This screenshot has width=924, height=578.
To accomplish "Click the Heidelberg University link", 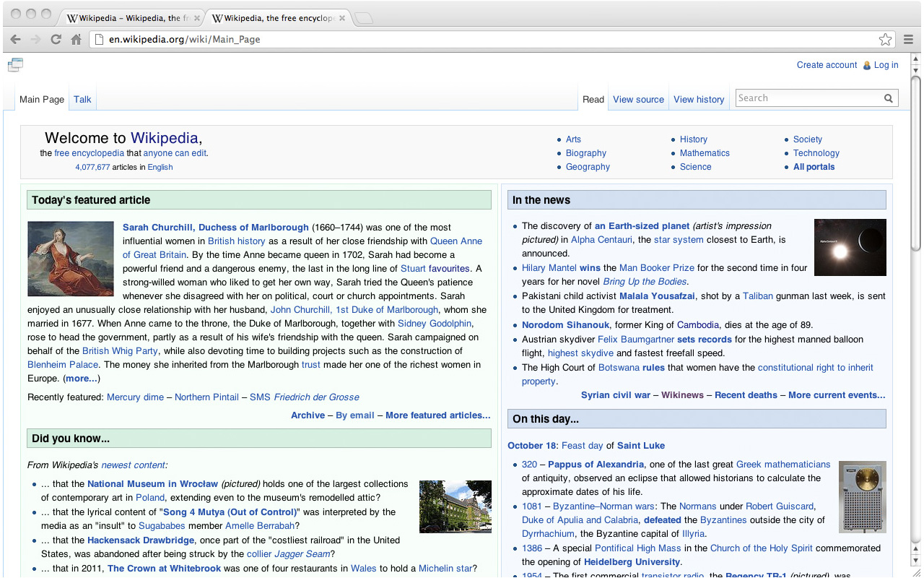I will click(632, 562).
